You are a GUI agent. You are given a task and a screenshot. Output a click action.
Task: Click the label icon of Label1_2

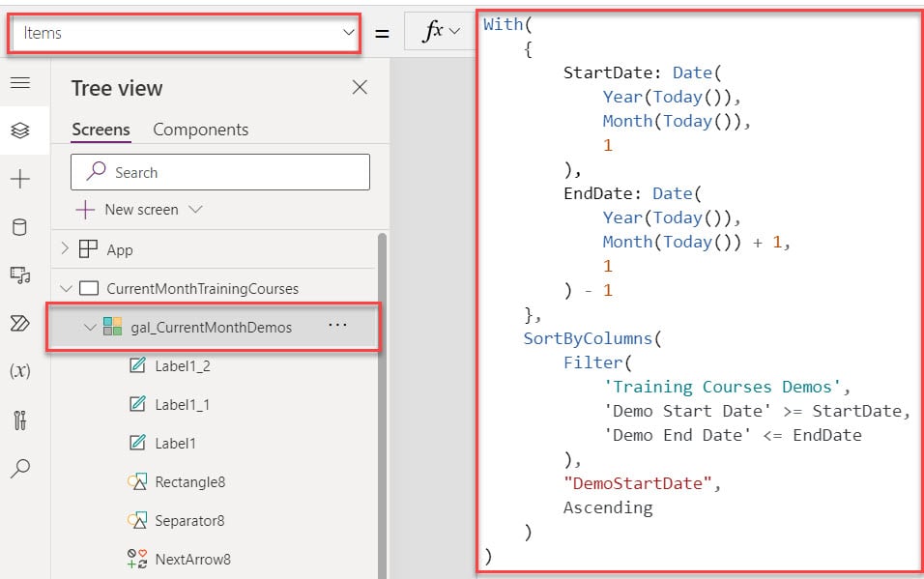tap(137, 365)
